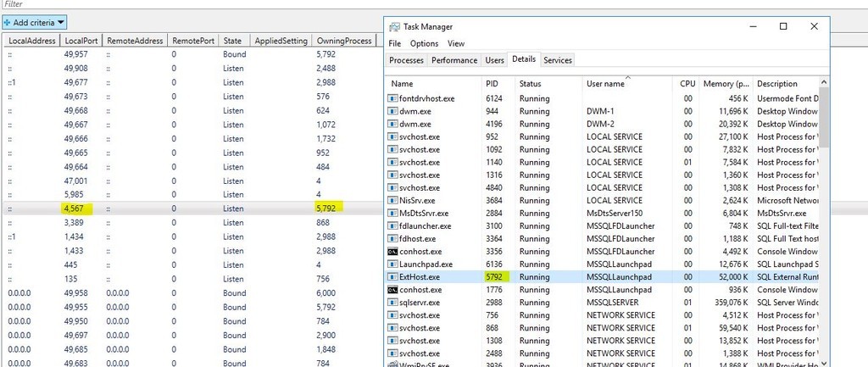This screenshot has height=367, width=868.
Task: Click the icon of dwm.exe PID 4196
Action: point(392,124)
